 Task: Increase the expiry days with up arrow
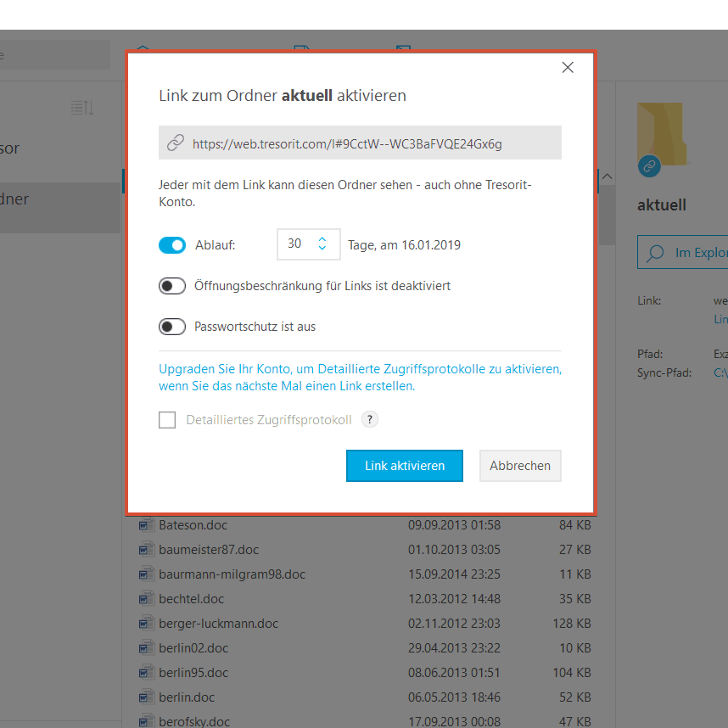point(322,239)
